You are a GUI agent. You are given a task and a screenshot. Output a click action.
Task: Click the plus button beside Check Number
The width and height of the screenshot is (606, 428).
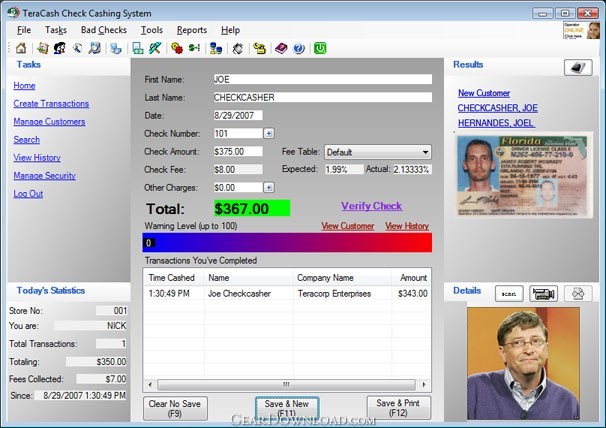[x=269, y=133]
